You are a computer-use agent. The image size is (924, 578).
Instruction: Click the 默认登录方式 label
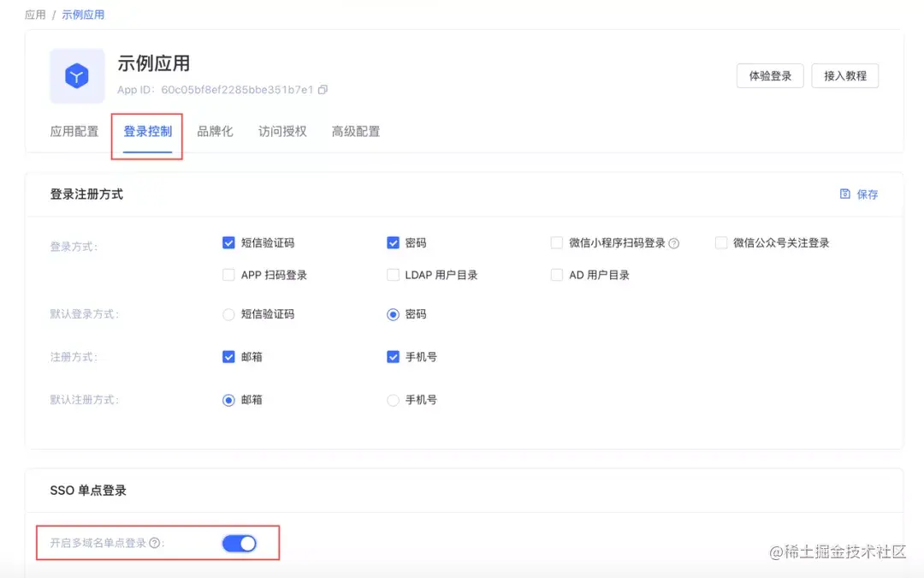click(x=84, y=314)
